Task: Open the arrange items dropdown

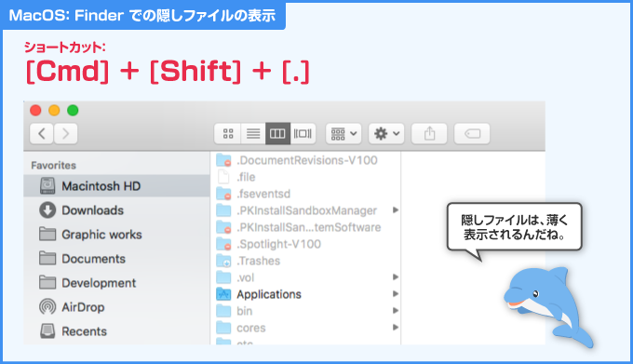Action: [343, 133]
